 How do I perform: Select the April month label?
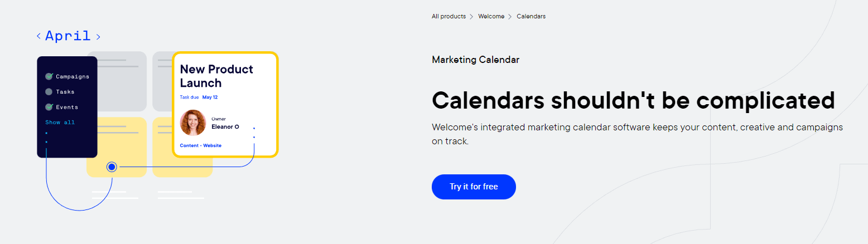click(x=68, y=36)
